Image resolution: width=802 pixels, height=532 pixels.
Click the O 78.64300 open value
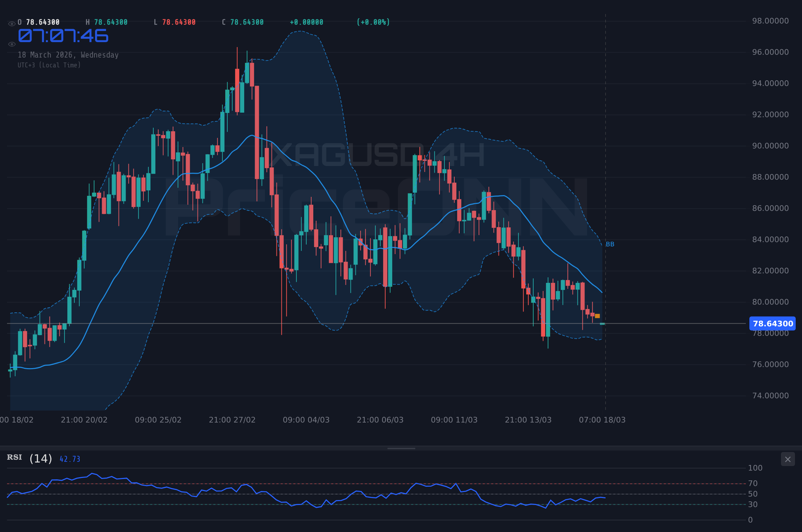click(x=38, y=22)
